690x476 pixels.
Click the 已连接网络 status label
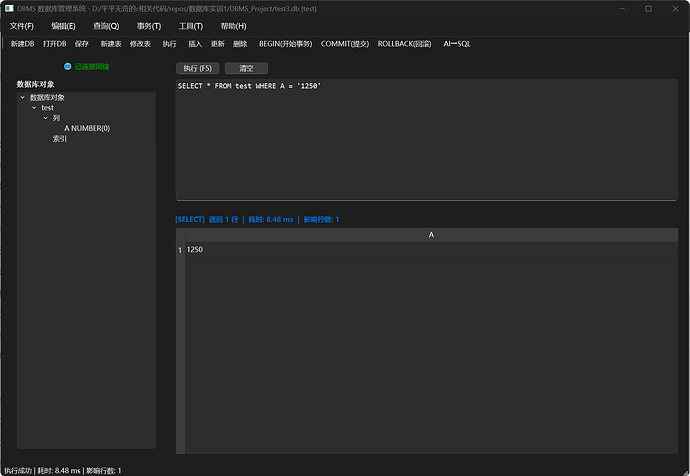(x=92, y=66)
